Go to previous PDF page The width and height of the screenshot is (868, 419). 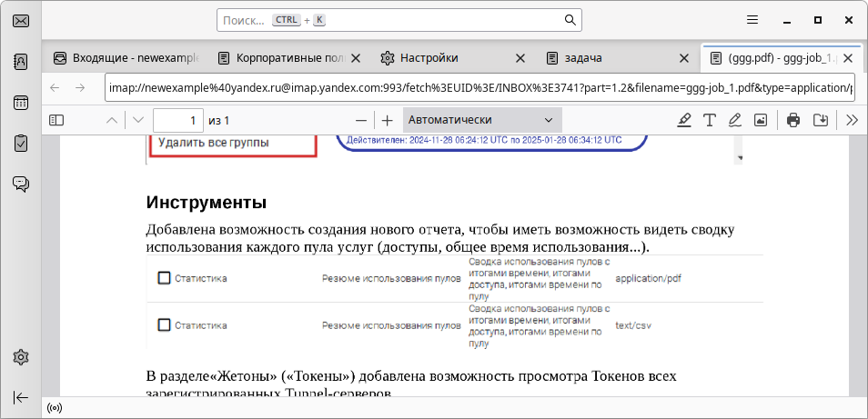[112, 120]
